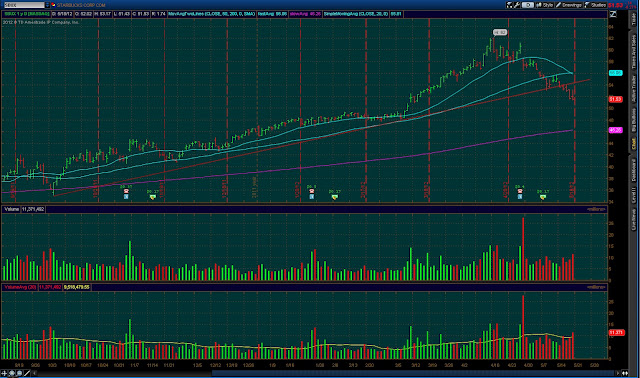The width and height of the screenshot is (640, 378).
Task: Click the colored clipboard link icon
Action: [53, 5]
